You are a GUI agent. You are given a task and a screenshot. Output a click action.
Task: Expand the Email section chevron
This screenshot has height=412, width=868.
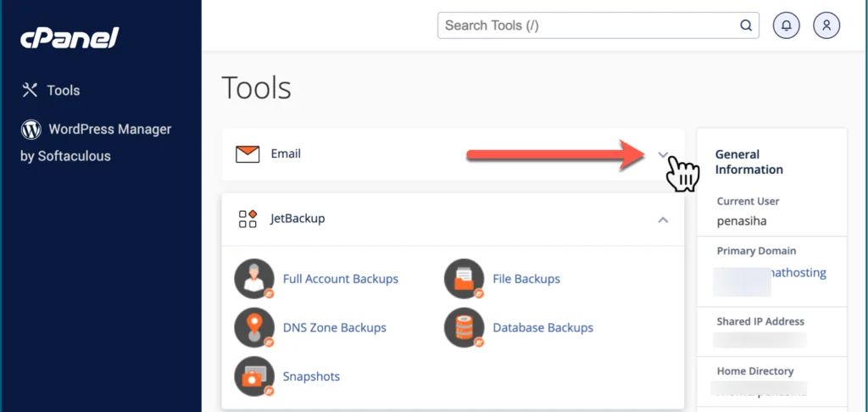coord(663,154)
